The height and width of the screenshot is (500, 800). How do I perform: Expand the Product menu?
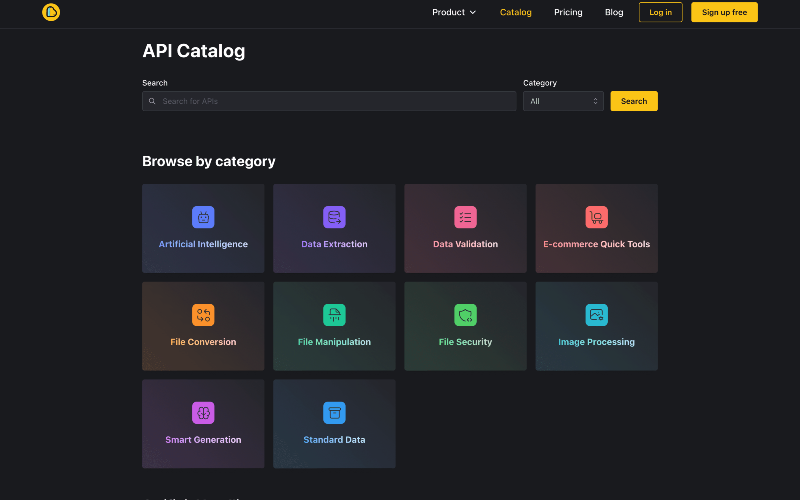click(x=454, y=12)
